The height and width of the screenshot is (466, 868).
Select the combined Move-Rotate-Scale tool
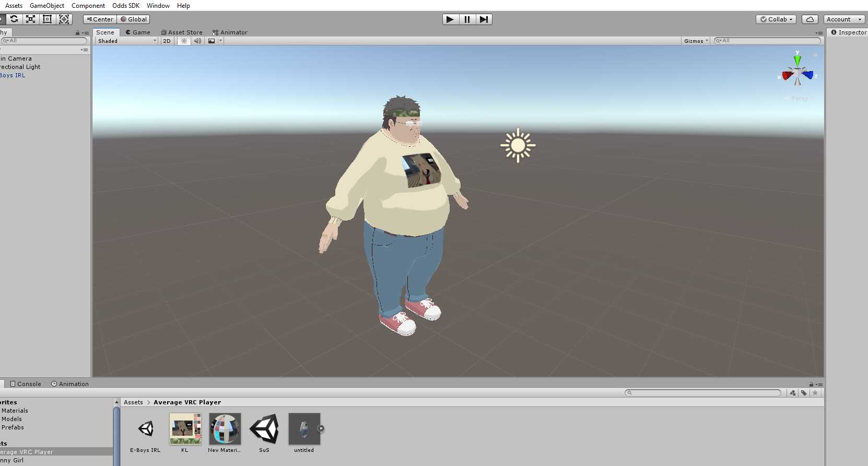pos(64,19)
